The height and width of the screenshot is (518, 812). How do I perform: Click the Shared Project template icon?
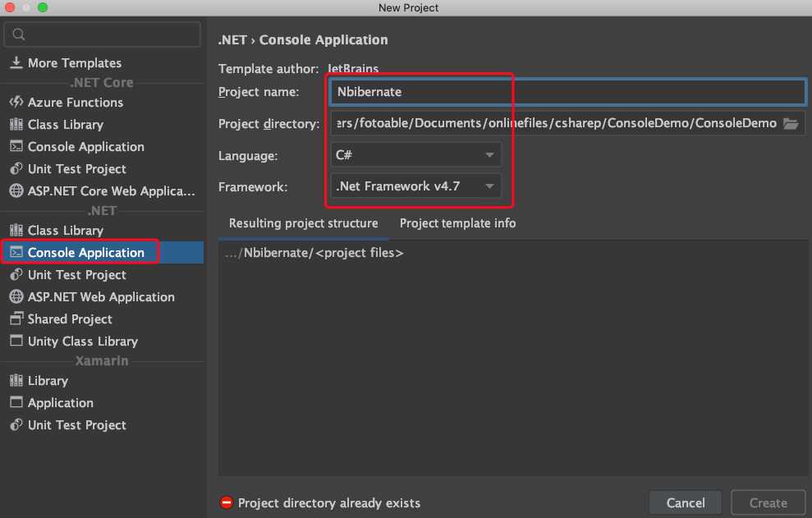click(x=16, y=319)
